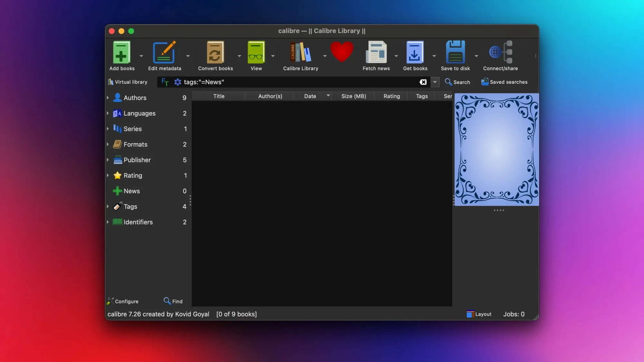The width and height of the screenshot is (644, 362).
Task: Click the Save to disk icon
Action: (x=455, y=52)
